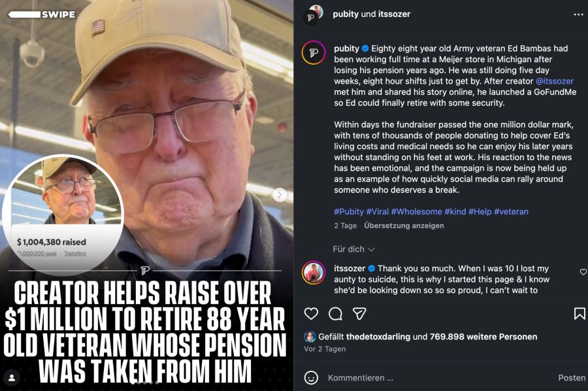This screenshot has height=391, width=588.
Task: Open comments with the speech bubble icon
Action: pos(335,313)
